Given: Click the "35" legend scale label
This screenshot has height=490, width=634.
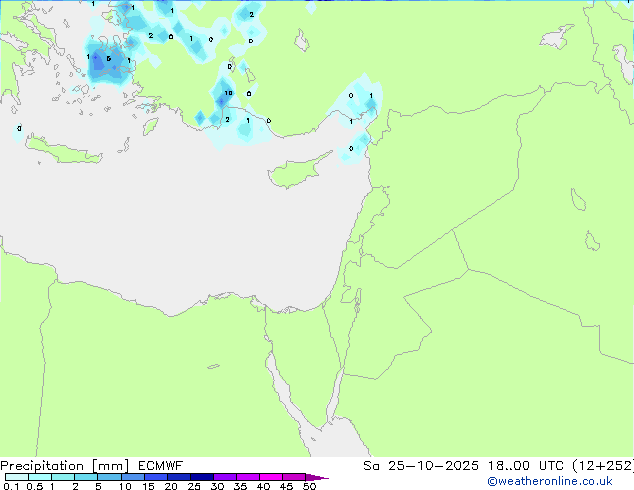Looking at the screenshot, I should (240, 486).
